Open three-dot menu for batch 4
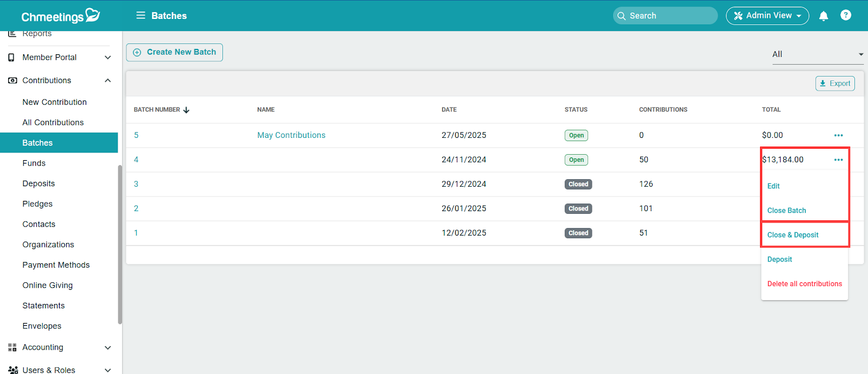 pyautogui.click(x=839, y=160)
